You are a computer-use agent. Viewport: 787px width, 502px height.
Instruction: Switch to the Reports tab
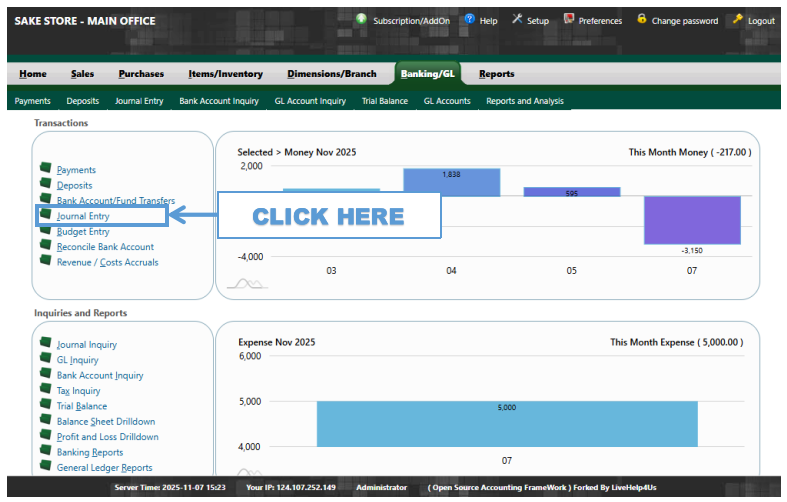496,74
